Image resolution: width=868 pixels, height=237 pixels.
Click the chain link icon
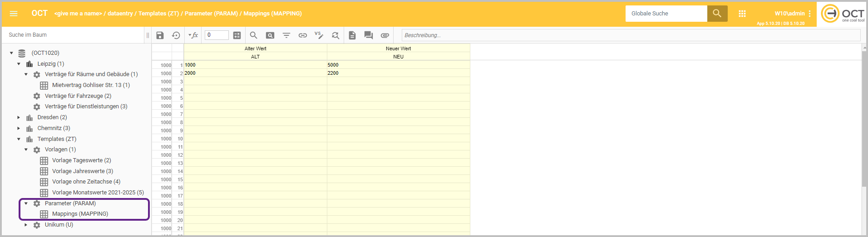click(303, 35)
